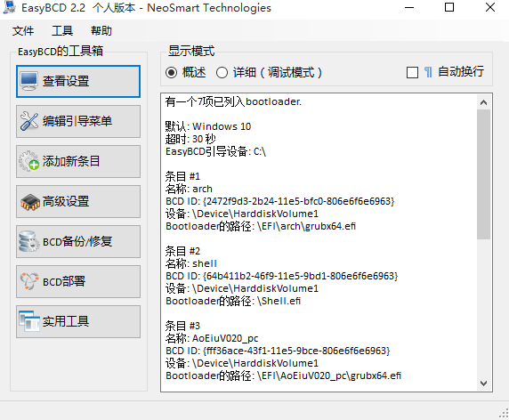Click the text '条目 #3'
This screenshot has height=420, width=509.
coord(182,326)
